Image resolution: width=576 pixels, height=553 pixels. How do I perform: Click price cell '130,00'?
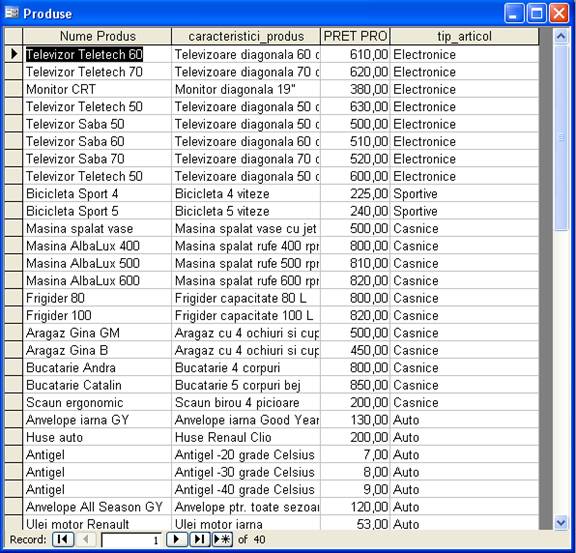click(355, 420)
